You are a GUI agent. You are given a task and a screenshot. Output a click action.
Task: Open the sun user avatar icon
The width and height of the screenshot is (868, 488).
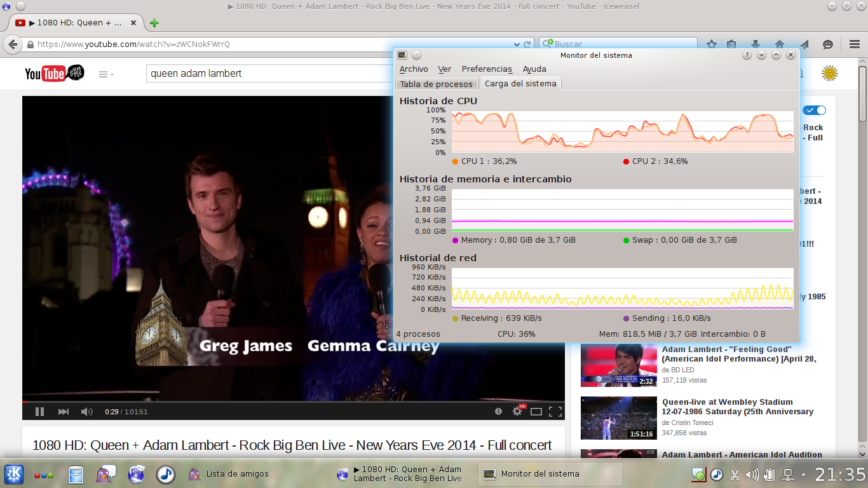click(829, 73)
